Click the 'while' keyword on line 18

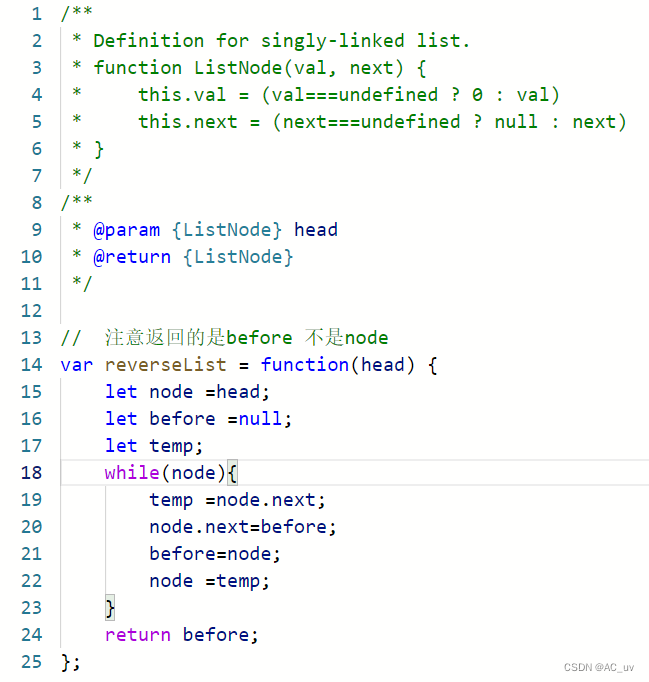point(132,472)
